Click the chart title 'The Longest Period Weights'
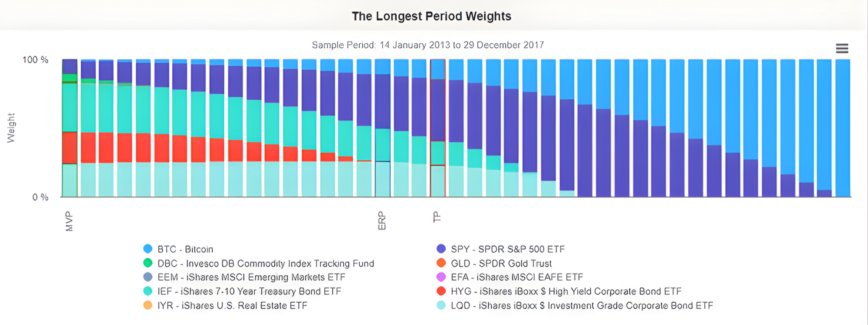Viewport: 868px width, 325px height. click(x=431, y=16)
